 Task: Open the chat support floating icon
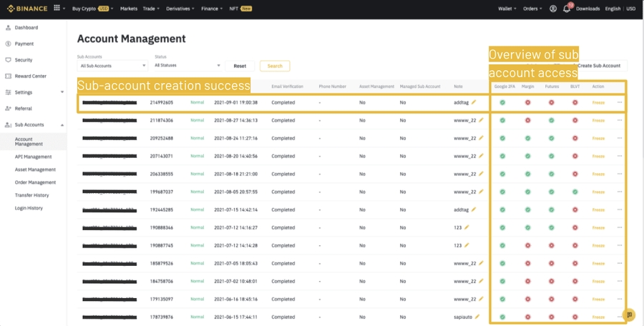[x=629, y=315]
